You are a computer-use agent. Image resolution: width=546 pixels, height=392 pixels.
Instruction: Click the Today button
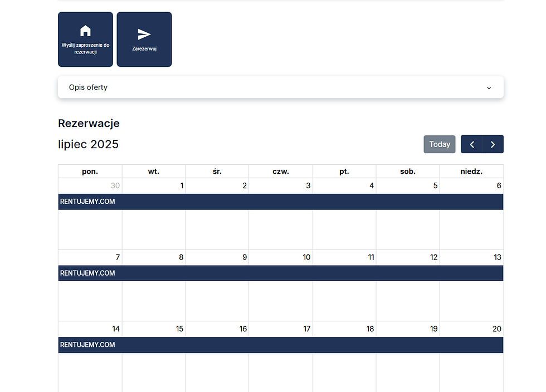tap(440, 144)
